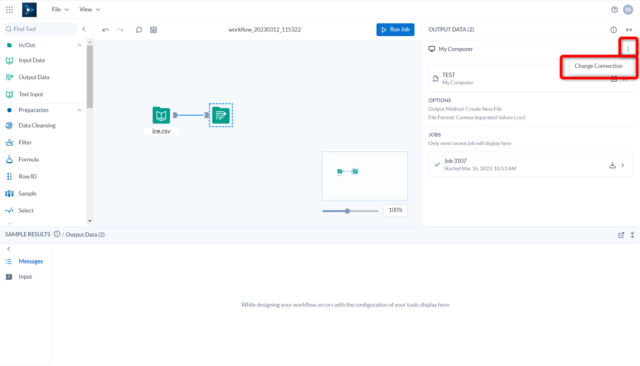Click the redo icon
The height and width of the screenshot is (366, 640).
[x=120, y=30]
